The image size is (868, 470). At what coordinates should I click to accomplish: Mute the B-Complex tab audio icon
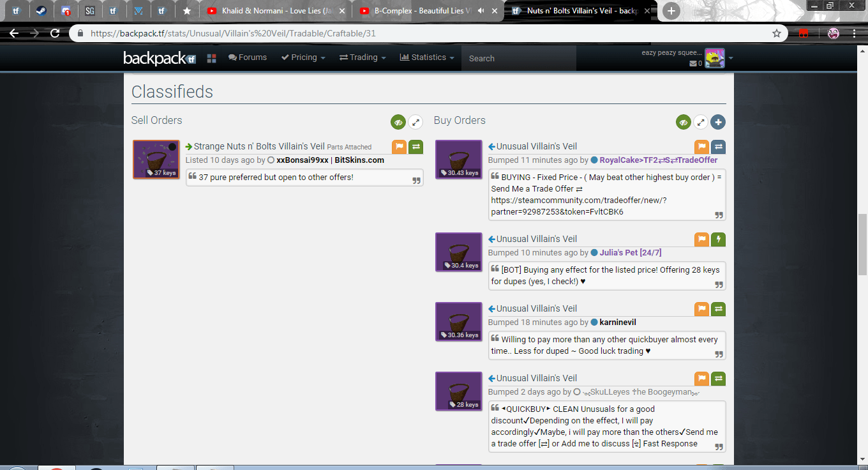coord(480,11)
